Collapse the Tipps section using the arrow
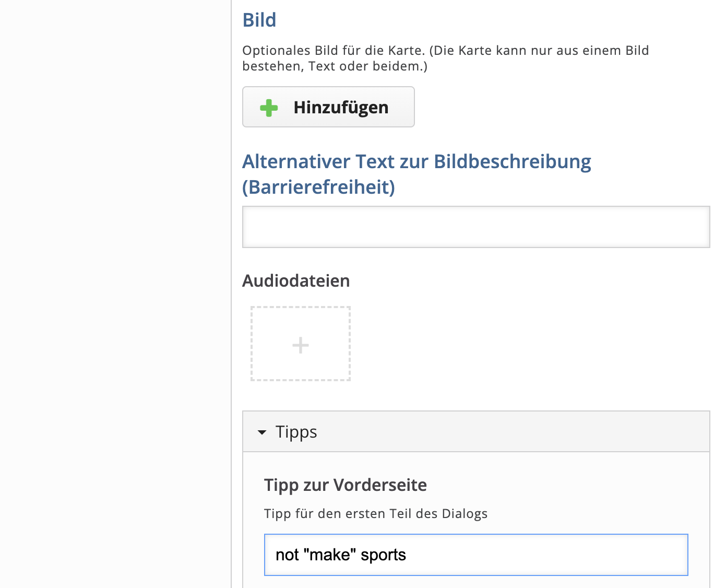714x588 pixels. pyautogui.click(x=262, y=432)
